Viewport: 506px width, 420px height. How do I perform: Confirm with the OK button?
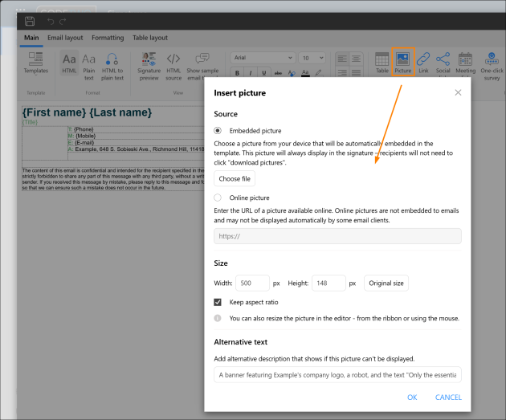coord(412,397)
